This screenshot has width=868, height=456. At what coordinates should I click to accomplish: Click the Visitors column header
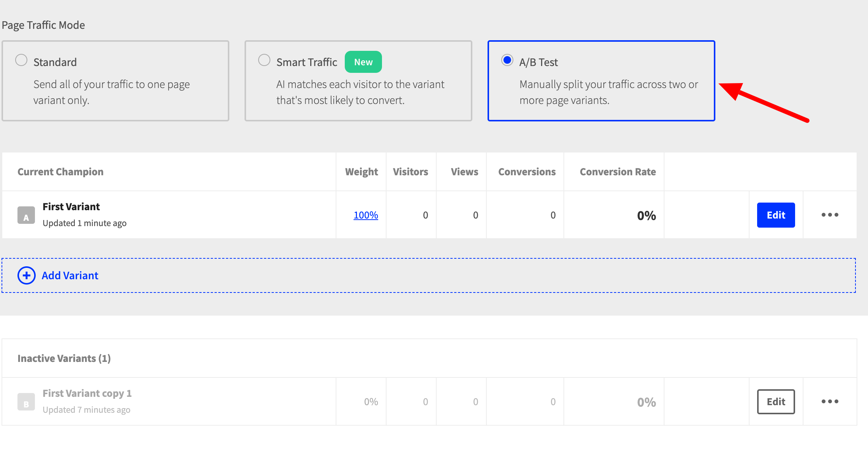[x=410, y=172]
